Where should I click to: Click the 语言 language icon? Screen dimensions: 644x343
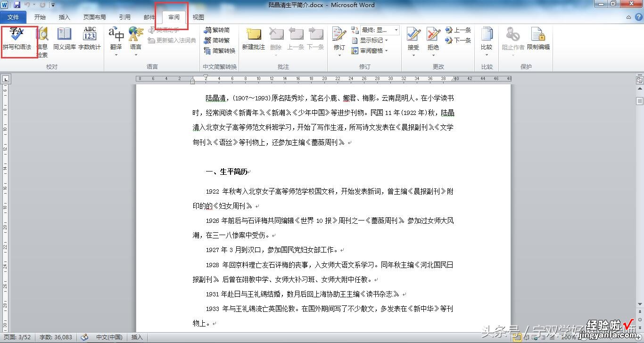tap(136, 35)
